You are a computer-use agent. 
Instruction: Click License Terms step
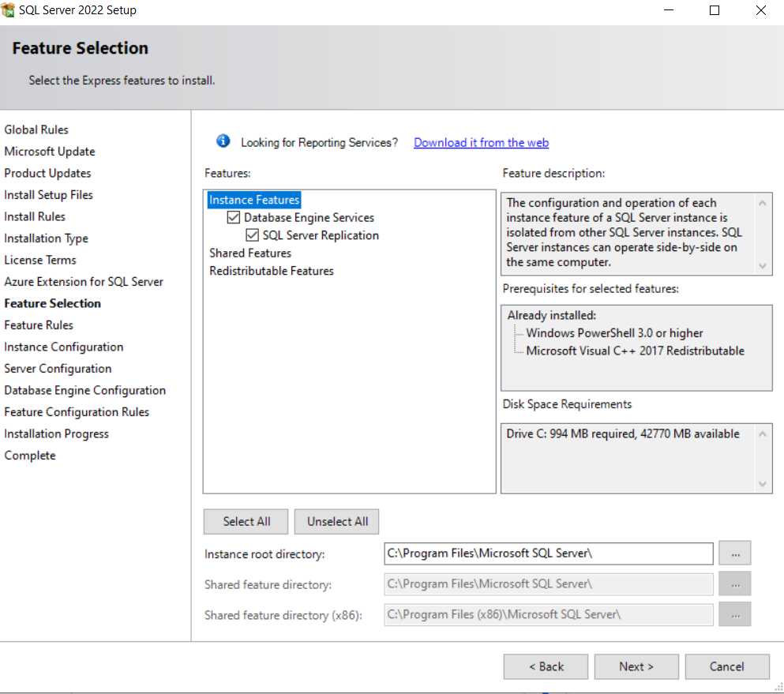40,260
